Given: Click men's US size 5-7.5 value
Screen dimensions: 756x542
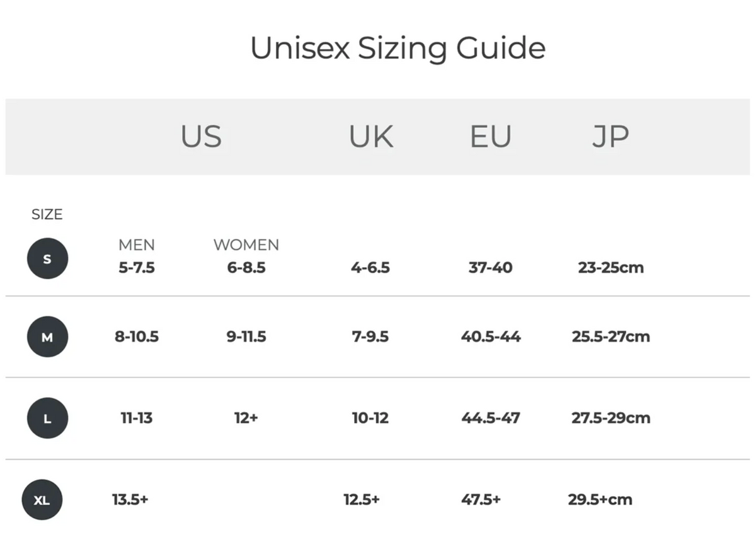Looking at the screenshot, I should pos(137,267).
